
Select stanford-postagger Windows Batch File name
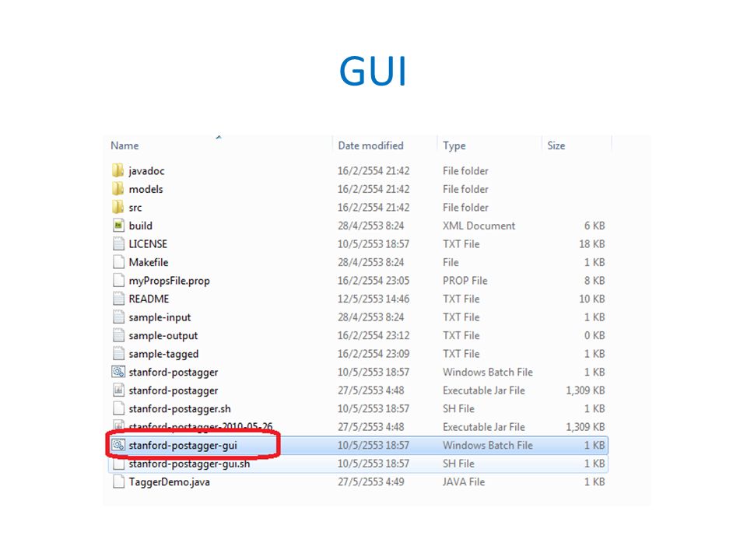(x=174, y=373)
